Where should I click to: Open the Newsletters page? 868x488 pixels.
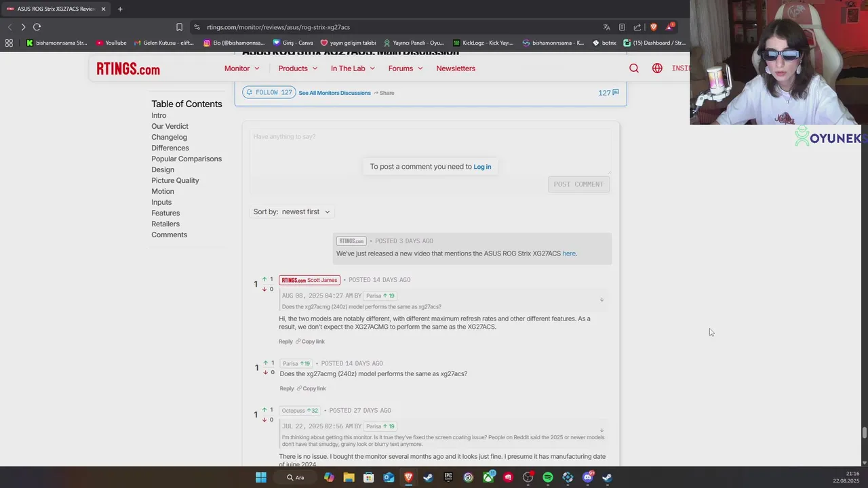pos(456,68)
